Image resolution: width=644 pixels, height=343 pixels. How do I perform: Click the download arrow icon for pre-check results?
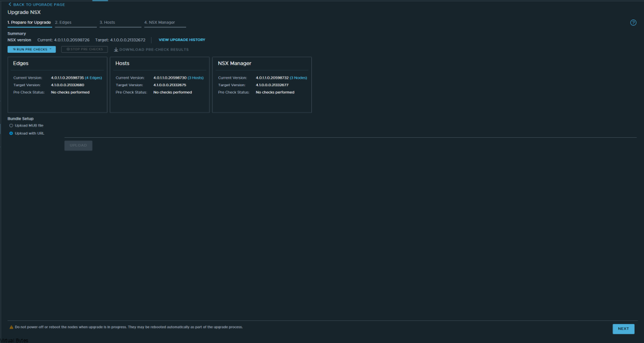[116, 50]
